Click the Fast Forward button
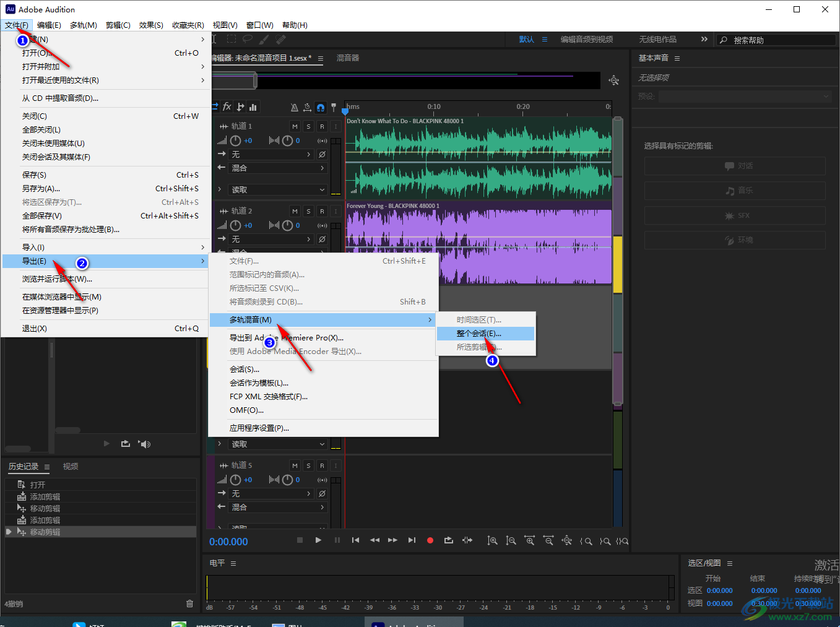840x627 pixels. 392,540
